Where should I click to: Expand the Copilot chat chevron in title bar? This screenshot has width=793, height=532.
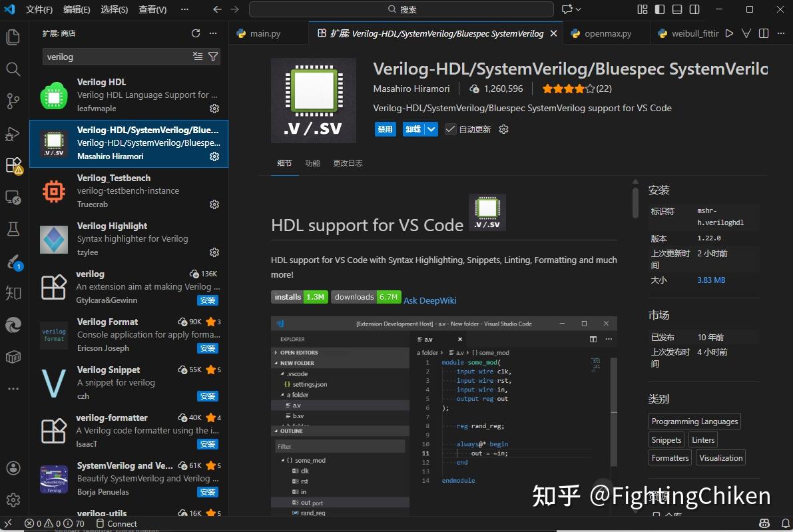pyautogui.click(x=745, y=33)
